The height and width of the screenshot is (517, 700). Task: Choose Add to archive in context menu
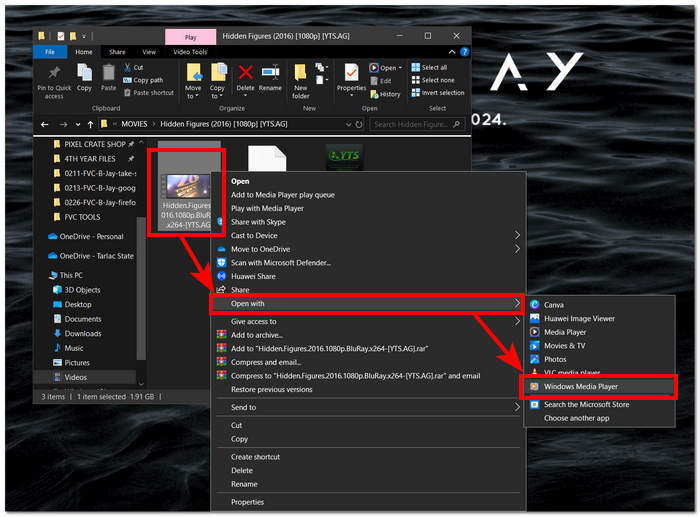[x=257, y=335]
